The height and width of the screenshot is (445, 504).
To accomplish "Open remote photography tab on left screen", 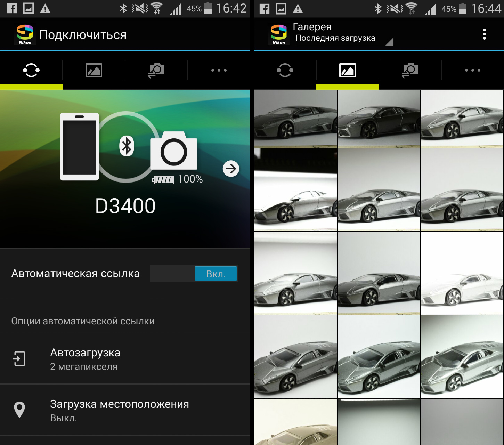I will 156,70.
